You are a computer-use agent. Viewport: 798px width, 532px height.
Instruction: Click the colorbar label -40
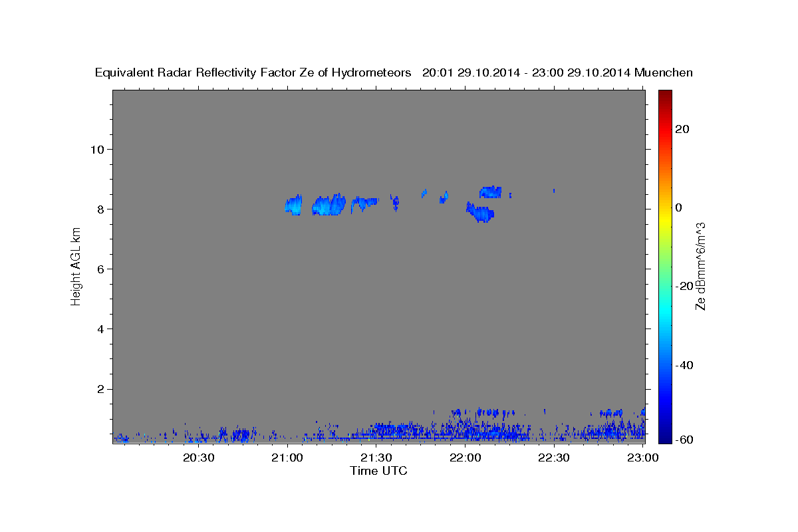tap(683, 364)
